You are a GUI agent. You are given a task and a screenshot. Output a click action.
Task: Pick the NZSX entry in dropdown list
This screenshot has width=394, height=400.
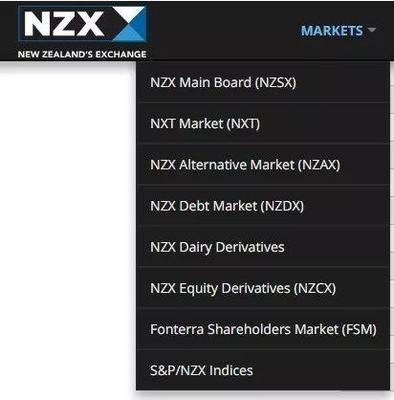pos(263,82)
